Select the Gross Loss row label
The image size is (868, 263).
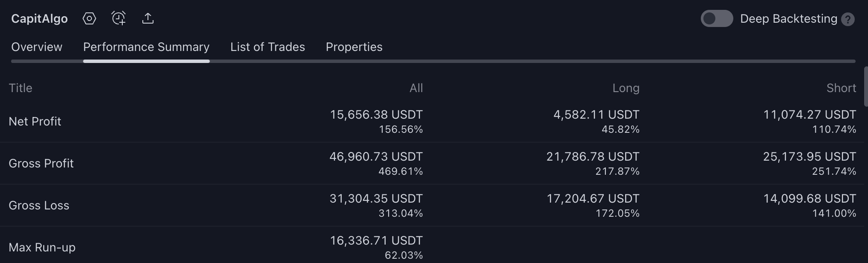[x=39, y=206]
